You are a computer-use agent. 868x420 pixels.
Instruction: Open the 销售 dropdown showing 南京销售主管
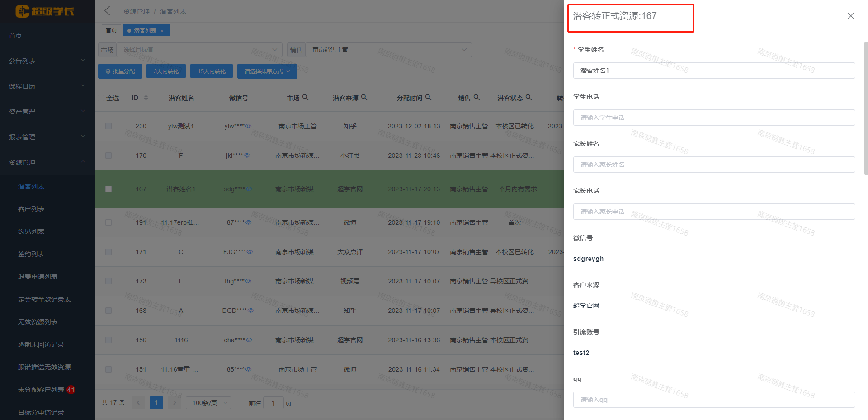[388, 50]
